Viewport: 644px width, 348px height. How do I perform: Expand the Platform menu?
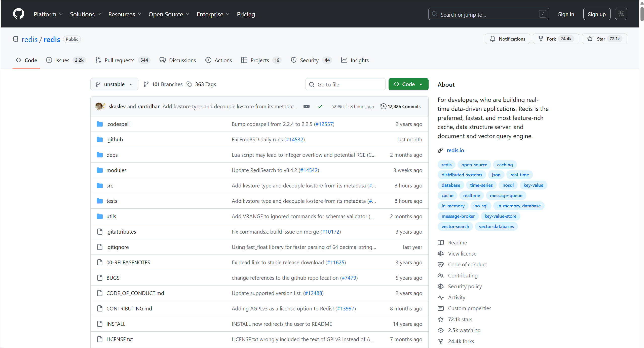pyautogui.click(x=48, y=14)
